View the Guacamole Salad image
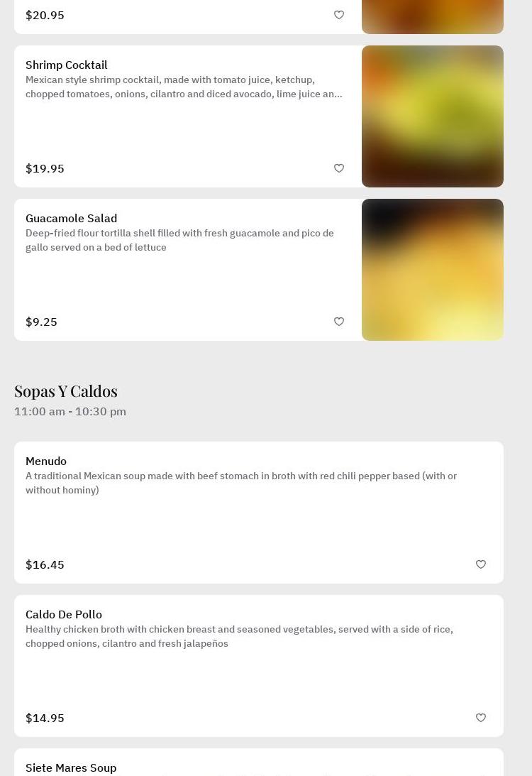The image size is (532, 776). (433, 270)
